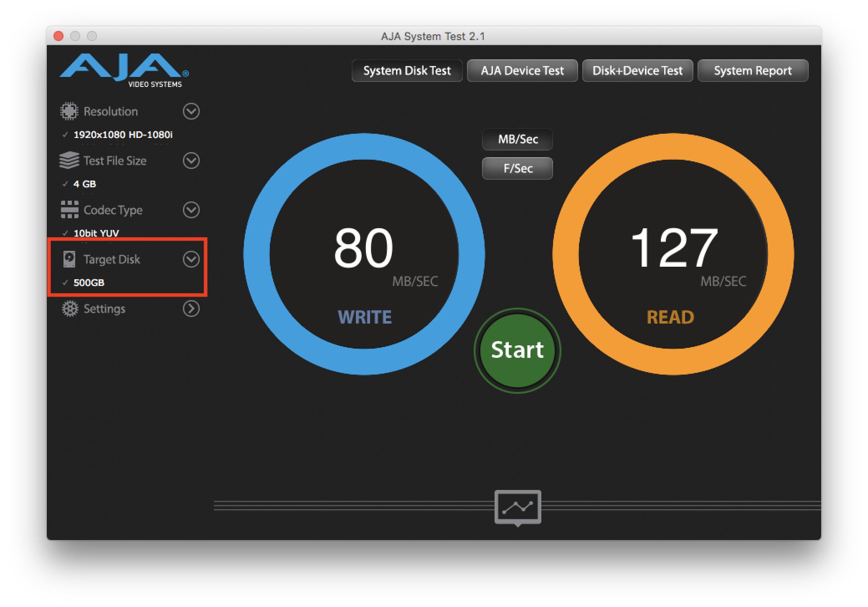Click the Test File Size stack icon
The height and width of the screenshot is (607, 868).
[x=69, y=160]
